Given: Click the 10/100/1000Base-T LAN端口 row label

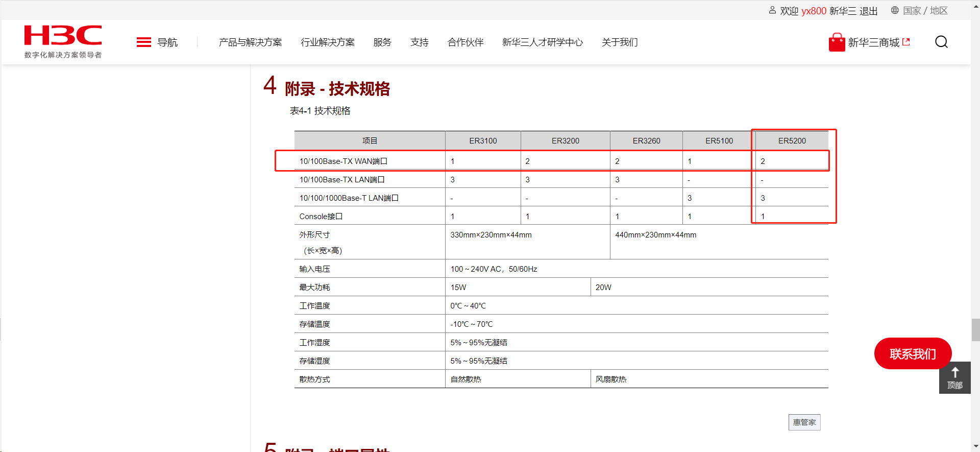Looking at the screenshot, I should point(349,198).
